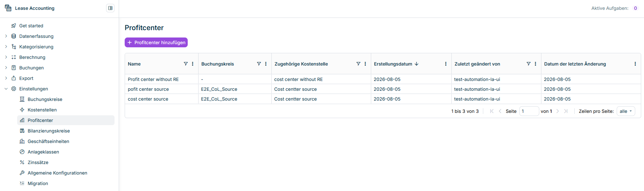Go to the first page of the table
The image size is (644, 191).
[x=492, y=111]
